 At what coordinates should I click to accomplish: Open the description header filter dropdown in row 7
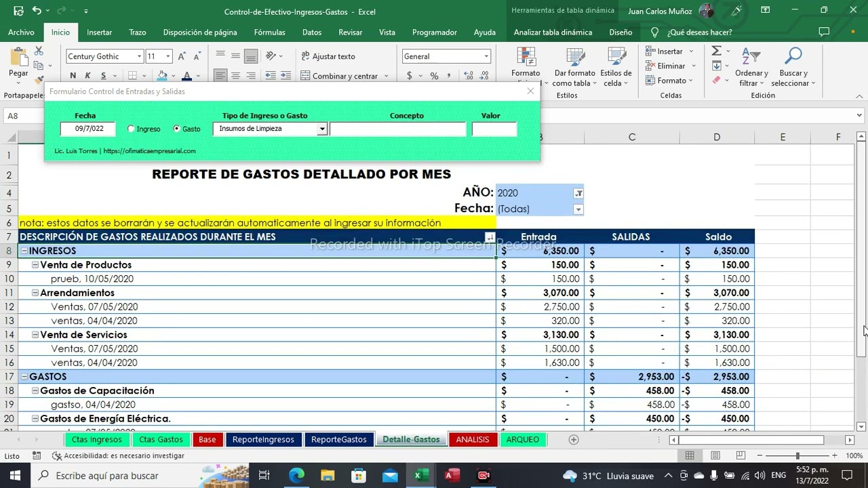coord(490,237)
